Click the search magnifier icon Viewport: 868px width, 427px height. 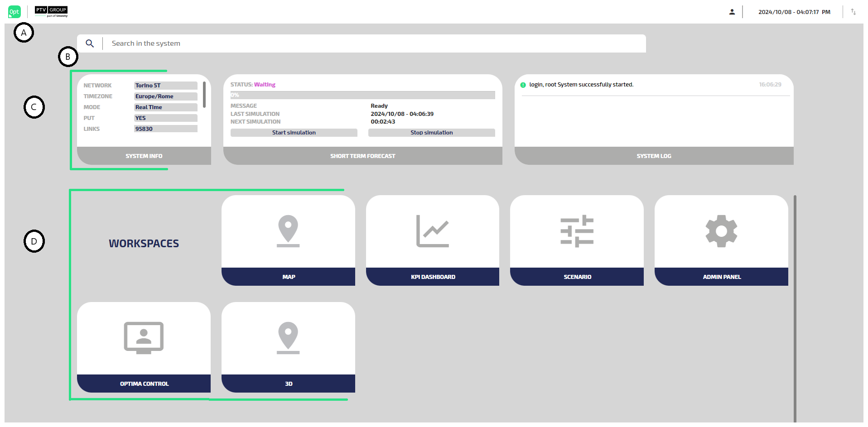click(90, 43)
